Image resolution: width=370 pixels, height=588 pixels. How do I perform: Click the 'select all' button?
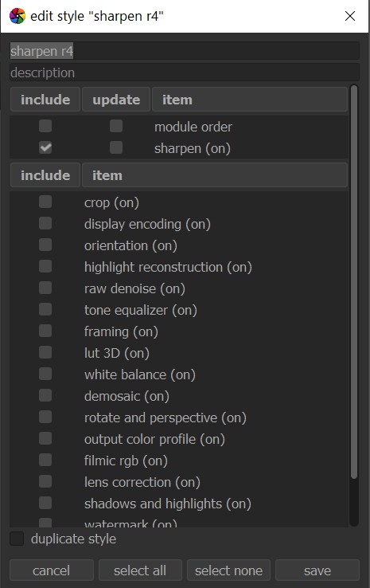(x=140, y=570)
